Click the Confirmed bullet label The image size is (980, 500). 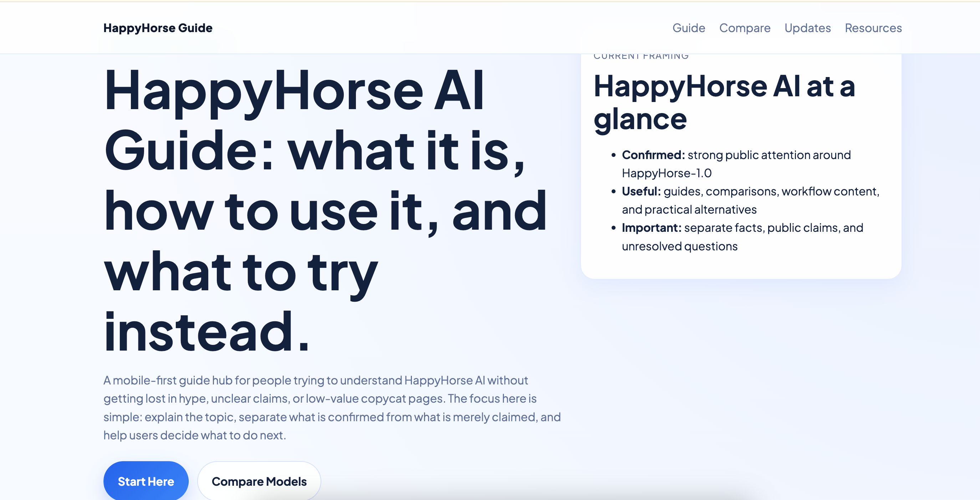pos(653,155)
